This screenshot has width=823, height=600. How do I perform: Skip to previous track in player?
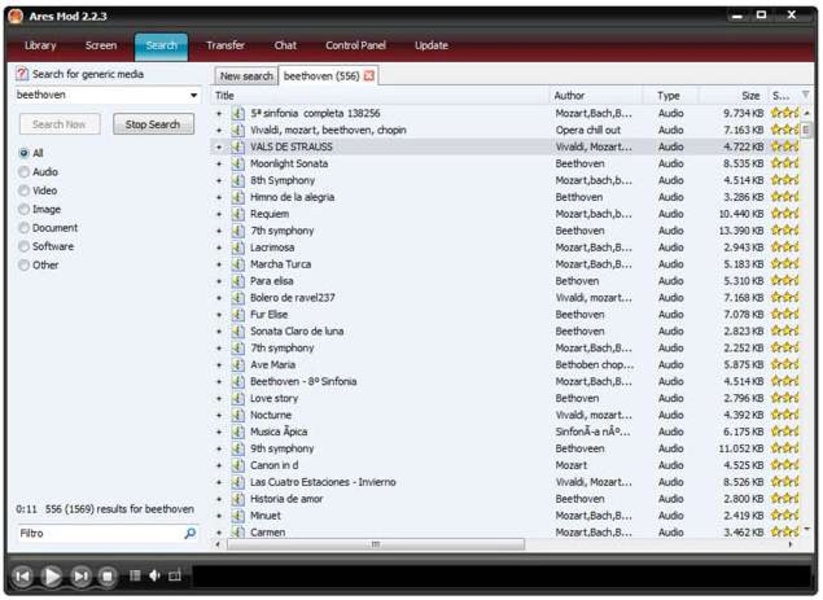coord(23,576)
